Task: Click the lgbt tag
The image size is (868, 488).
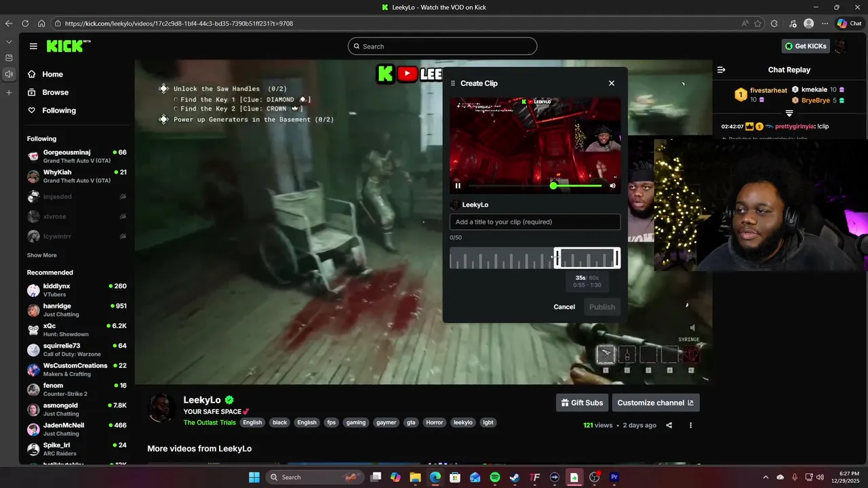Action: pos(488,422)
